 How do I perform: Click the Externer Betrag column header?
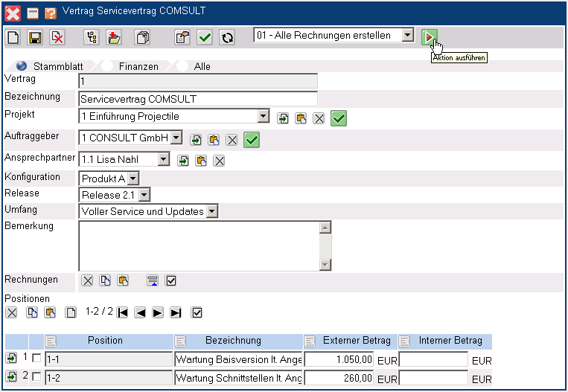click(356, 341)
